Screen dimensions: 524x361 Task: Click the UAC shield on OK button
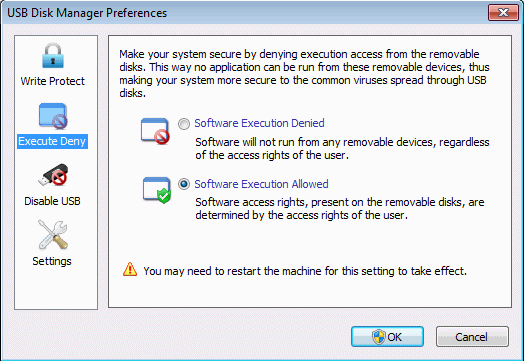coord(379,337)
